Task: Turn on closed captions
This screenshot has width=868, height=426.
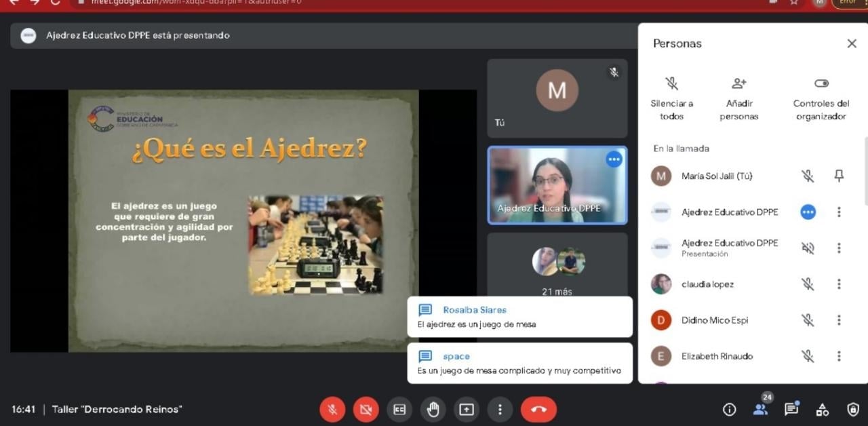Action: click(x=399, y=410)
